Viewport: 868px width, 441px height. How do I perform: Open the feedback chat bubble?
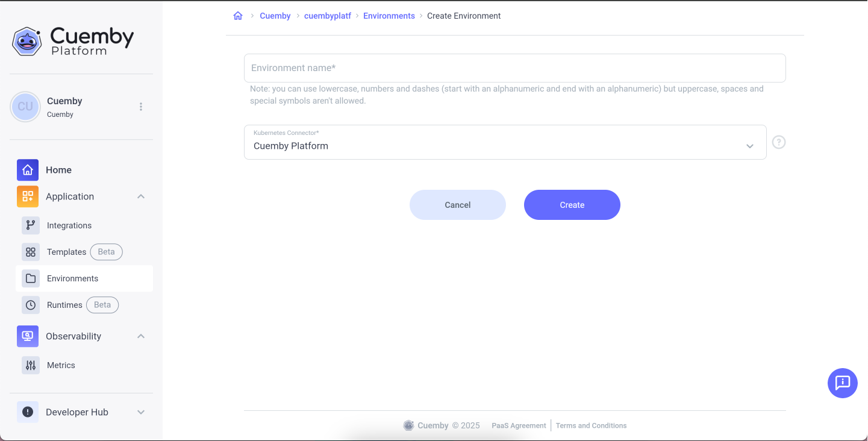click(842, 383)
